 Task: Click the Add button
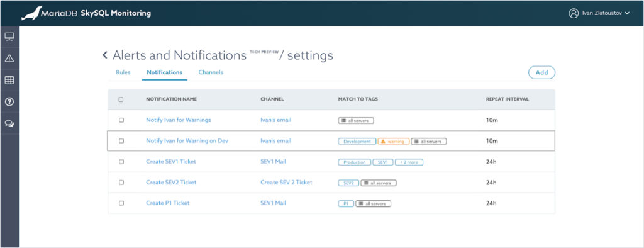tap(541, 72)
